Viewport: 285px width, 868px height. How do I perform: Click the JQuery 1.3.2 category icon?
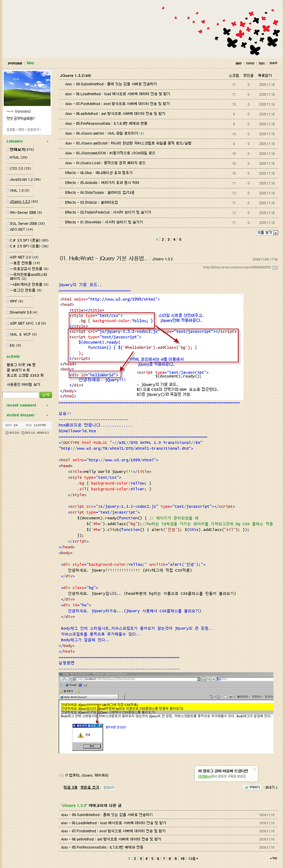[8, 202]
